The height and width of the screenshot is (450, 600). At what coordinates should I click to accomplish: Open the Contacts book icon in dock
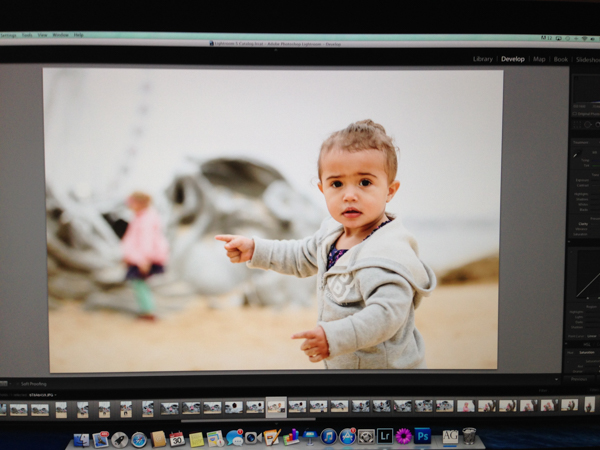(x=158, y=439)
